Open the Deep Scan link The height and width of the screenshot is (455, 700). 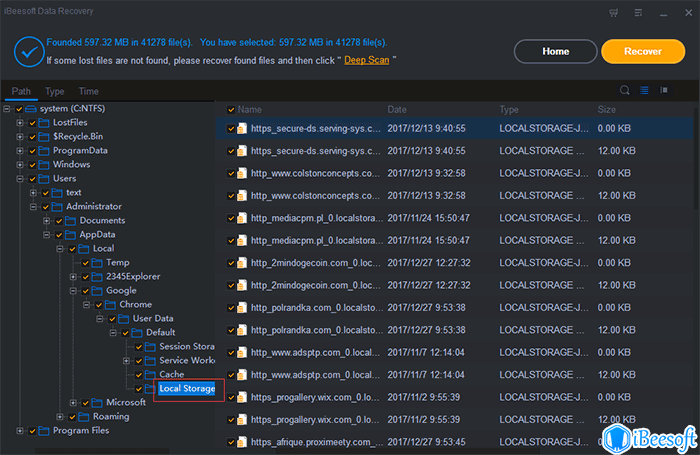coord(367,60)
